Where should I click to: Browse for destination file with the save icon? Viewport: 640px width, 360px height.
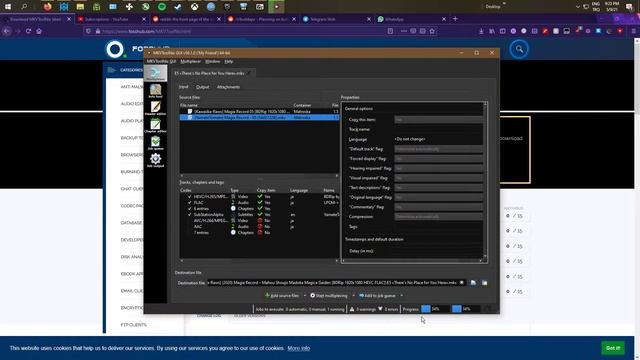[x=473, y=282]
